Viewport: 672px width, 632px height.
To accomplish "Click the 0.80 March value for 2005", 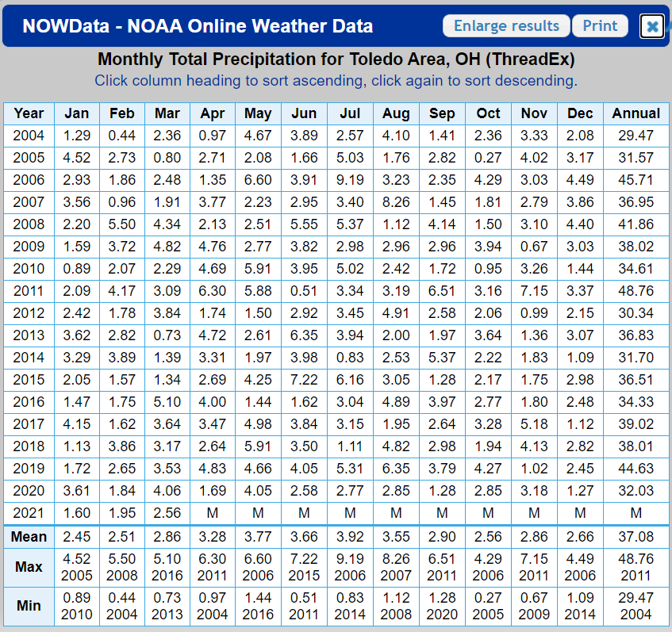I will click(x=167, y=158).
